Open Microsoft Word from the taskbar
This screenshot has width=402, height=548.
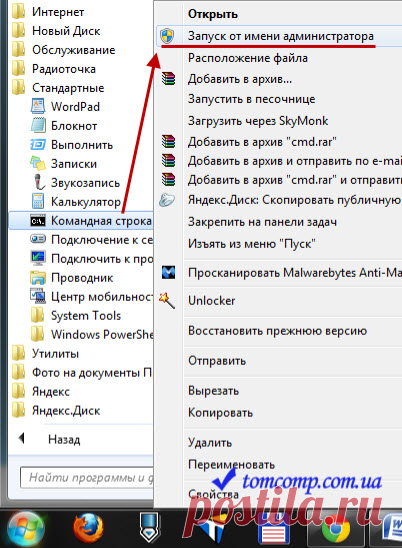tap(392, 529)
